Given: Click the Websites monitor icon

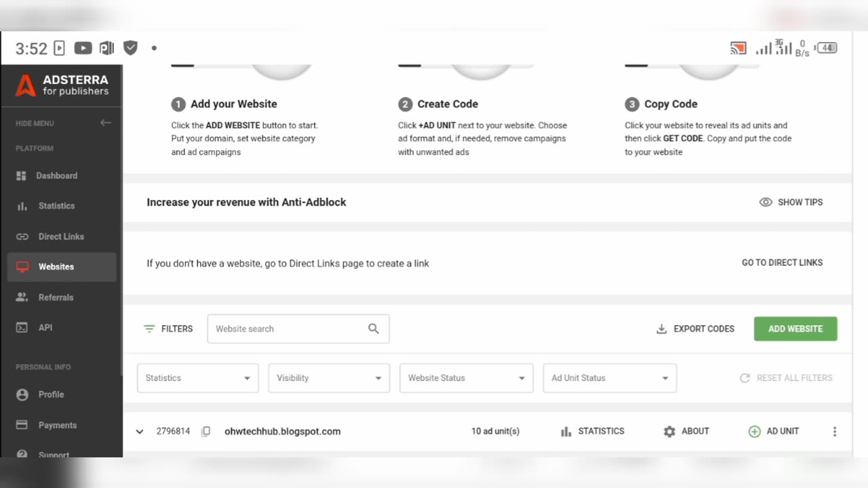Looking at the screenshot, I should (22, 267).
